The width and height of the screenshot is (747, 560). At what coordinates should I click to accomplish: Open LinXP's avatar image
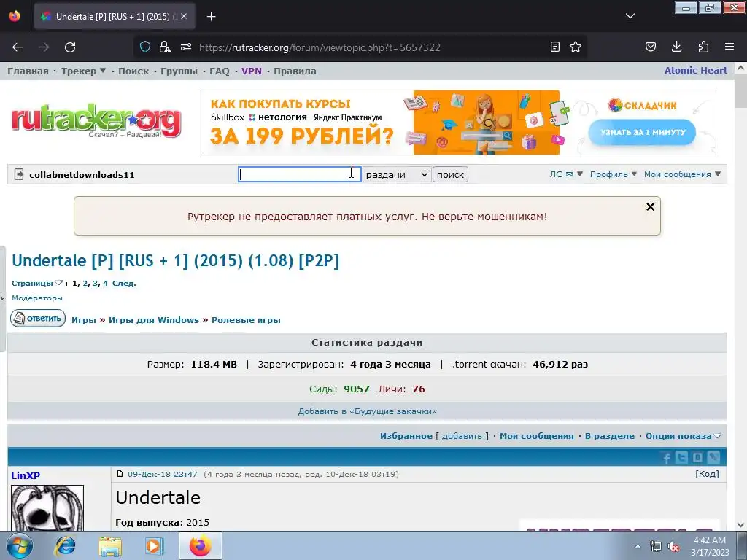47,507
